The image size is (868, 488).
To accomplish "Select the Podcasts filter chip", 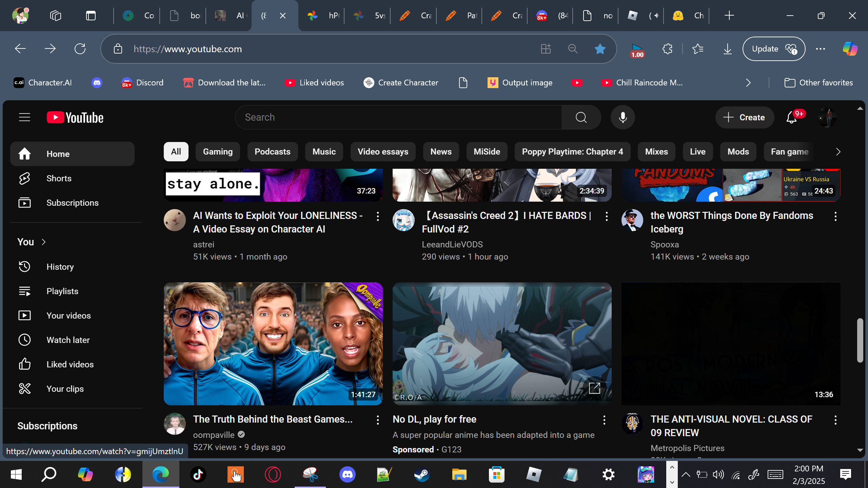I will pos(273,152).
